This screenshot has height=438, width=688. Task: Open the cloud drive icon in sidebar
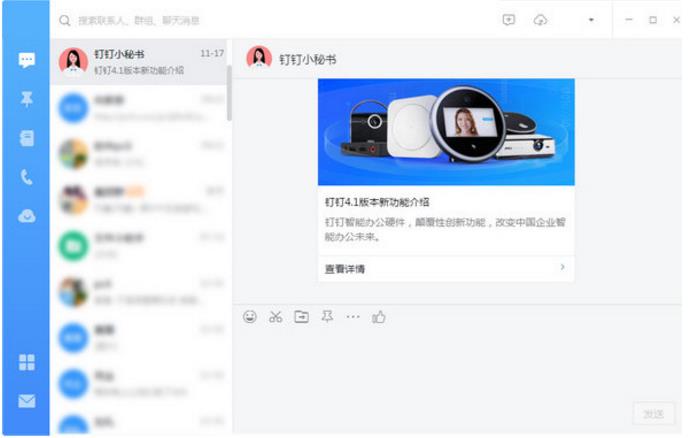(27, 215)
